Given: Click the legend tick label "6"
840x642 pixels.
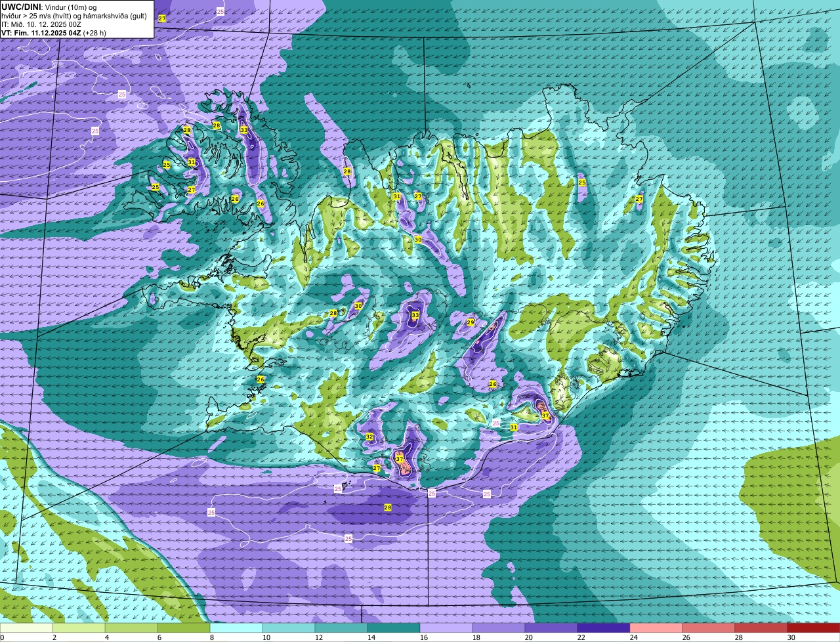Looking at the screenshot, I should [x=159, y=637].
